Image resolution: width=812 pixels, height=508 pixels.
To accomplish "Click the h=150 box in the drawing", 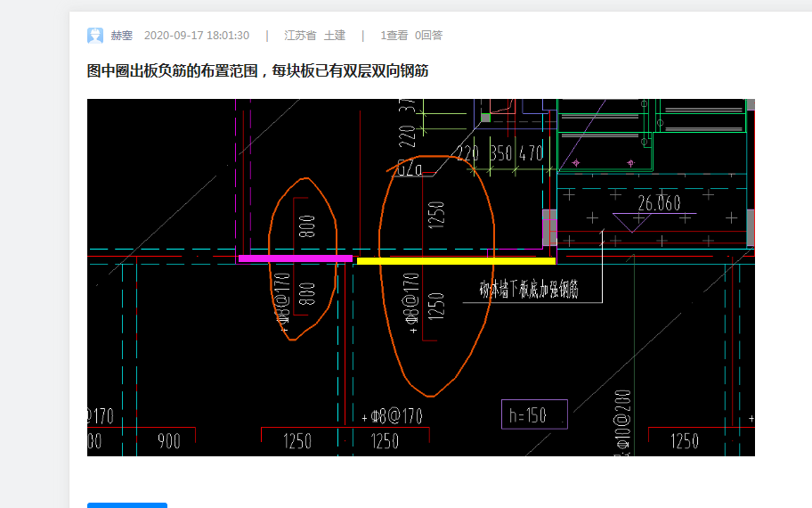I will [534, 414].
